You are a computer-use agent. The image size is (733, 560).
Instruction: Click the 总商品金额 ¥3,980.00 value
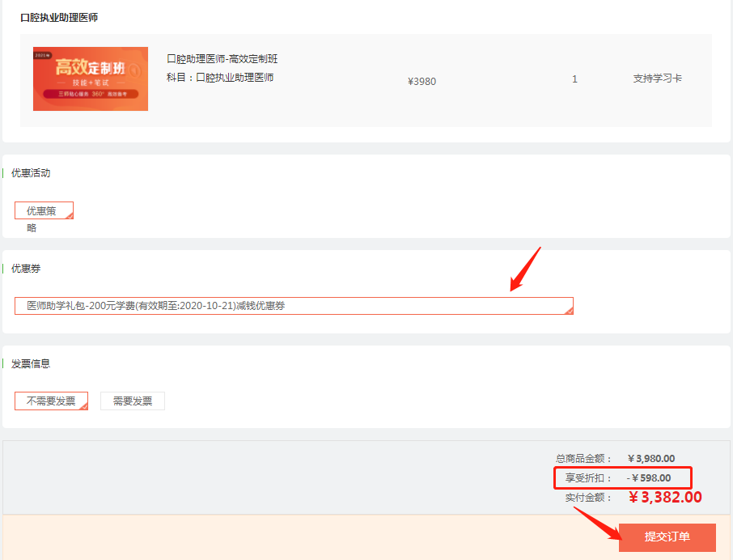(x=651, y=459)
